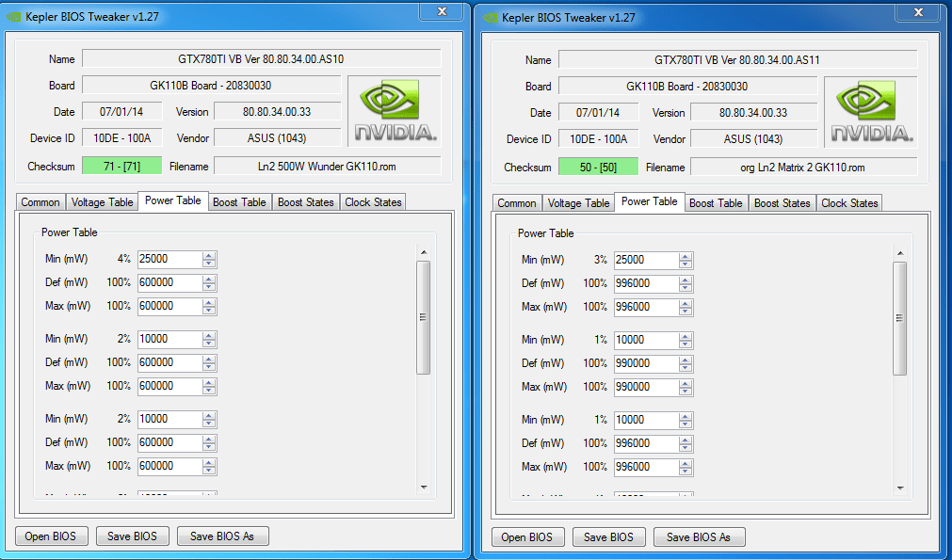This screenshot has width=952, height=560.
Task: Select Power Table tab in right window
Action: click(x=650, y=201)
